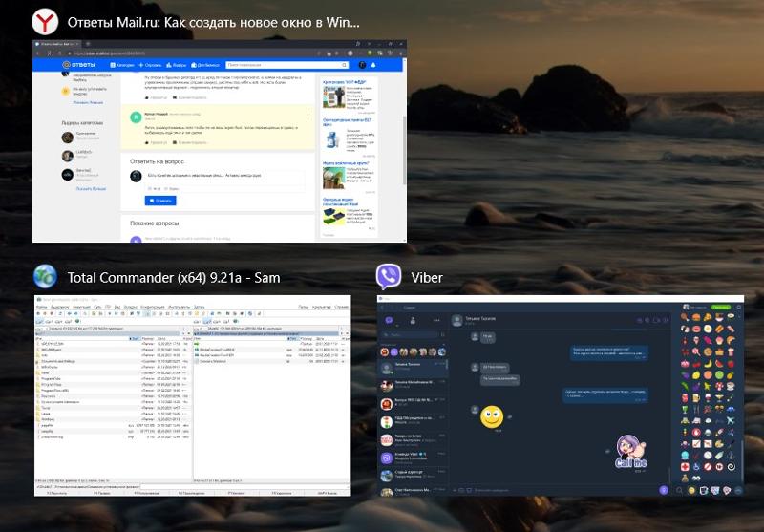The width and height of the screenshot is (764, 532).
Task: Click the 'Похожие вопросы' heading in browser thumbnail
Action: (154, 223)
